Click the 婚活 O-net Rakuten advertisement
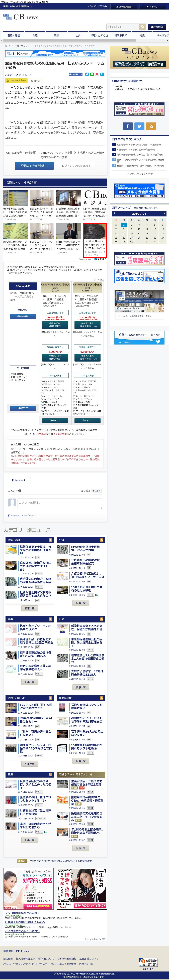This screenshot has width=169, height=980. 82,889
